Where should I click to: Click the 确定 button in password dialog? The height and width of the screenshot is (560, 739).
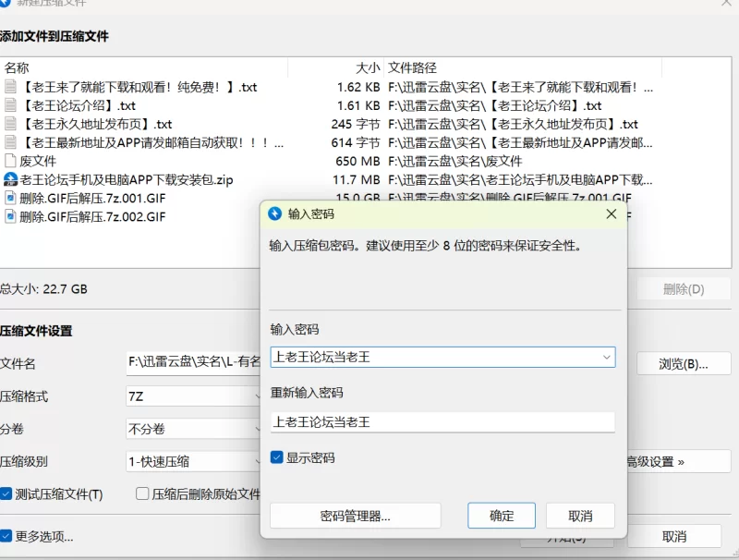point(502,516)
